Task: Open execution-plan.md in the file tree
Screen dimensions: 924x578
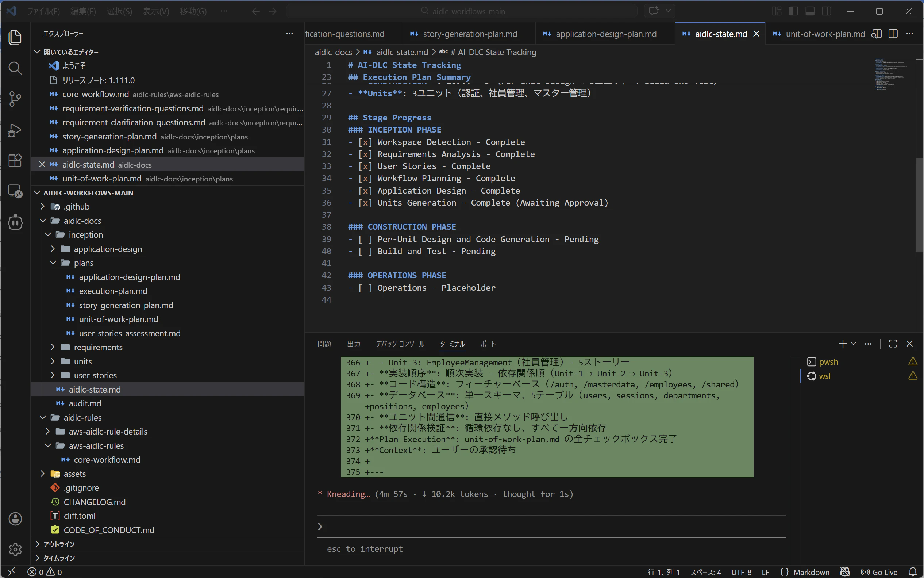Action: point(113,291)
